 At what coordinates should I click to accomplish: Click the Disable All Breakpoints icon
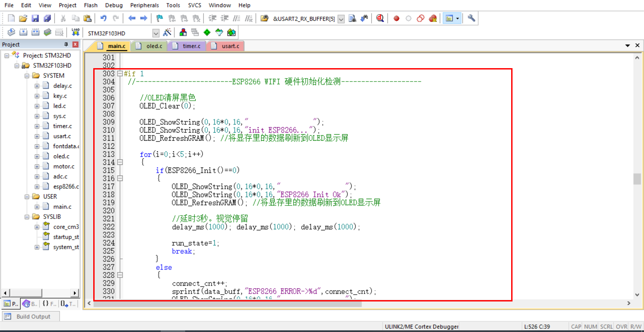click(421, 18)
